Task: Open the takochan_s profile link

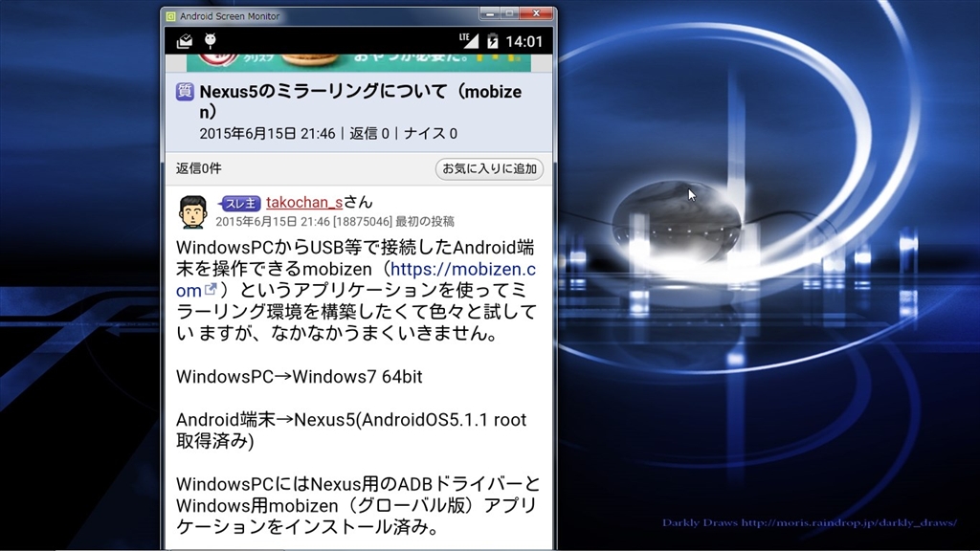Action: tap(304, 203)
